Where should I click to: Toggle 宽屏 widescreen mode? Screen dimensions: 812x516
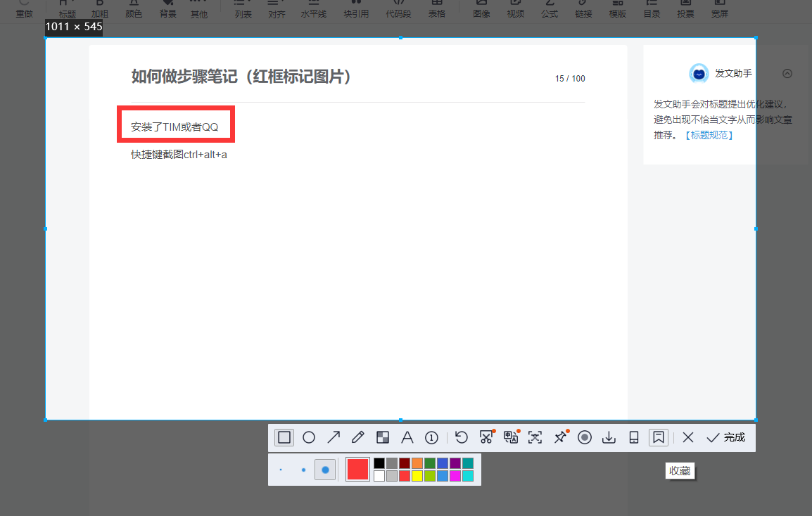tap(719, 9)
